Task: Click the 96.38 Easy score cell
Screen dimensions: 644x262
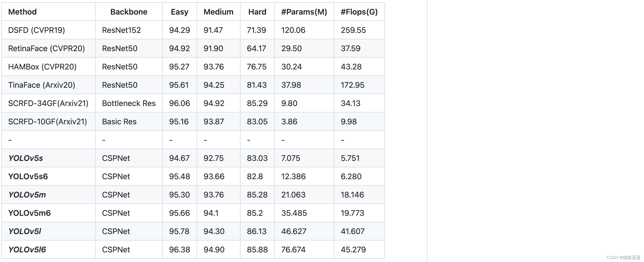Action: click(180, 249)
